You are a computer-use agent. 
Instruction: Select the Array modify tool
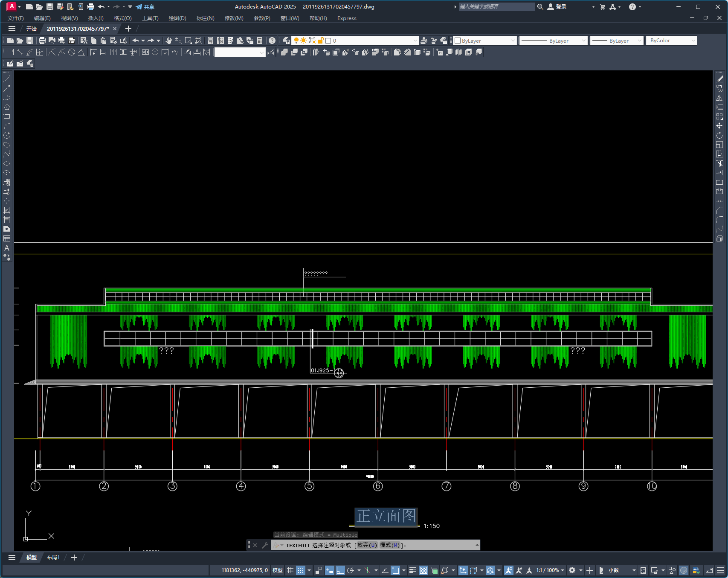pyautogui.click(x=719, y=116)
